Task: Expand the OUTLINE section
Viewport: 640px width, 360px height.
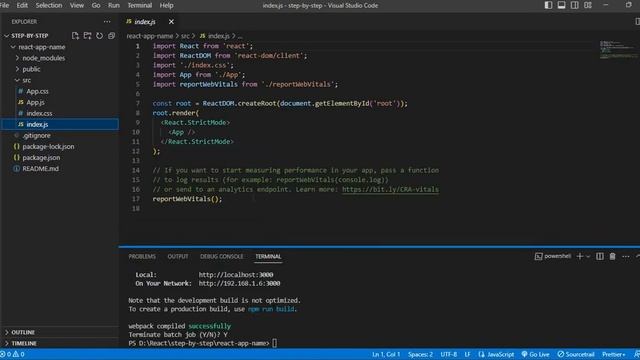Action: click(23, 332)
